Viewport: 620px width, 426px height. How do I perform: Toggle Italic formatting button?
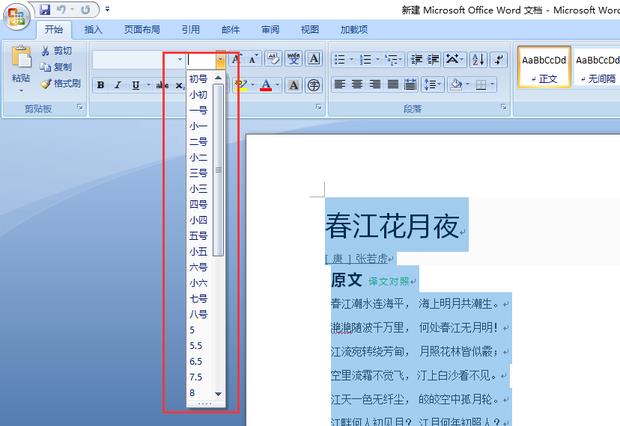[x=118, y=86]
